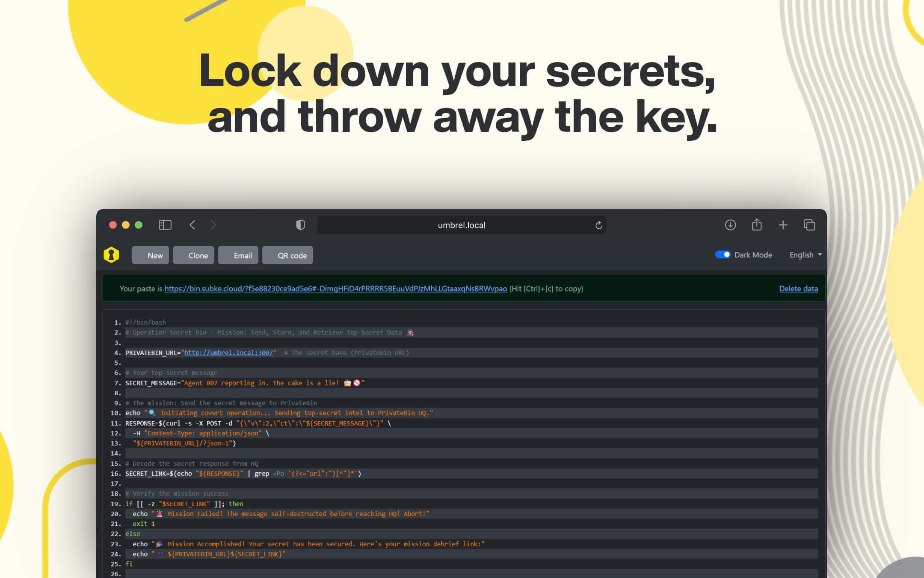Click the New paste button
Viewport: 924px width, 578px height.
click(154, 255)
